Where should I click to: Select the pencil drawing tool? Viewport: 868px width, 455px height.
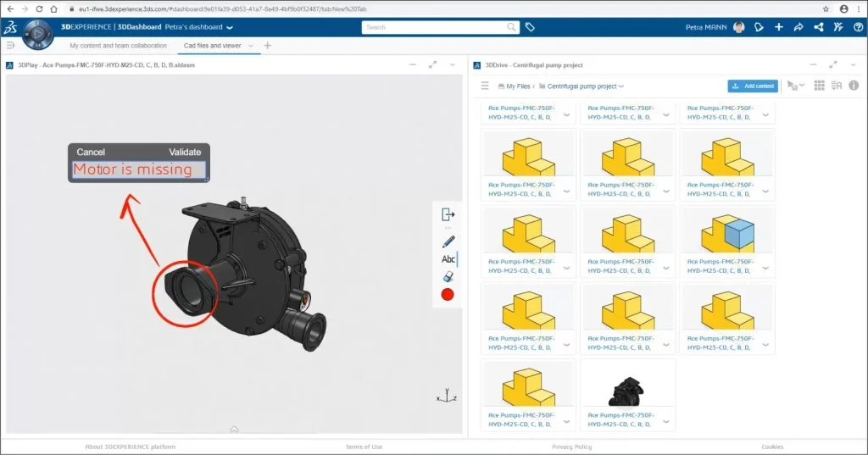click(448, 241)
